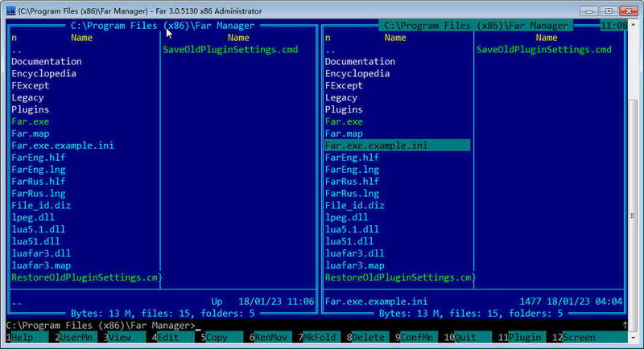Select RestoreOldPluginSettings.cmd in right panel
Screen dimensions: 644x349
[x=398, y=277]
